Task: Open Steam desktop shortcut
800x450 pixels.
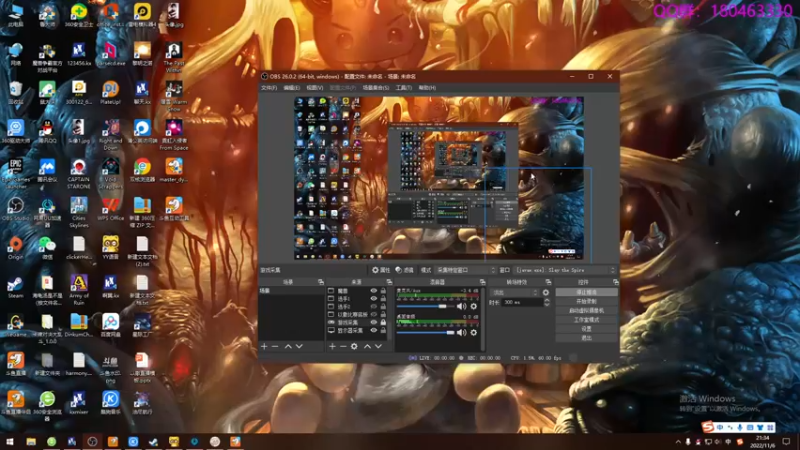Action: 15,287
